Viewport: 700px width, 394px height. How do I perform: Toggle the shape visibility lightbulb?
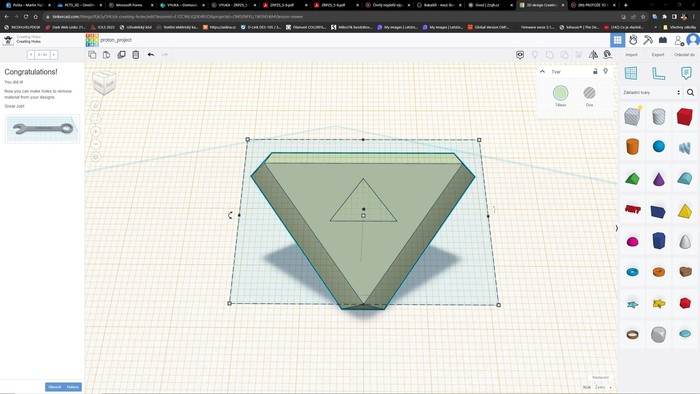pyautogui.click(x=605, y=71)
